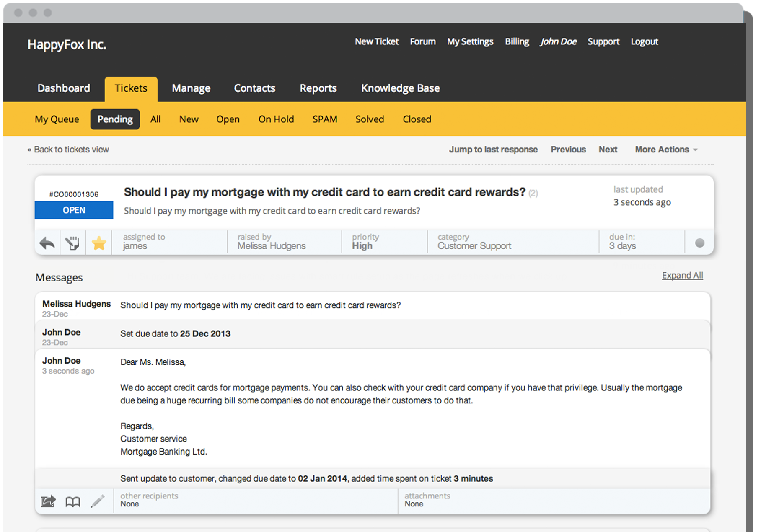Click the grey status dot on ticket bar

699,243
